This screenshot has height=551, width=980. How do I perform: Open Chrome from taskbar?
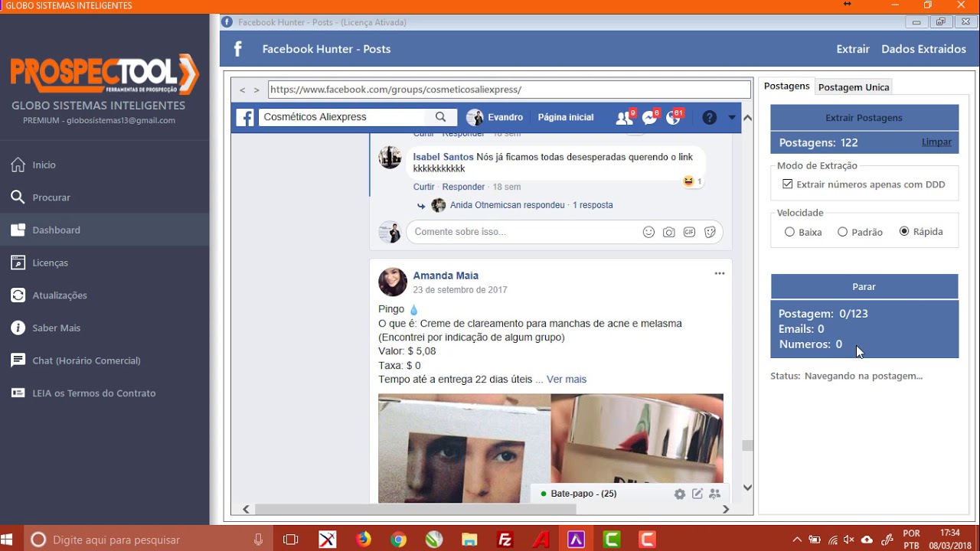tap(398, 540)
